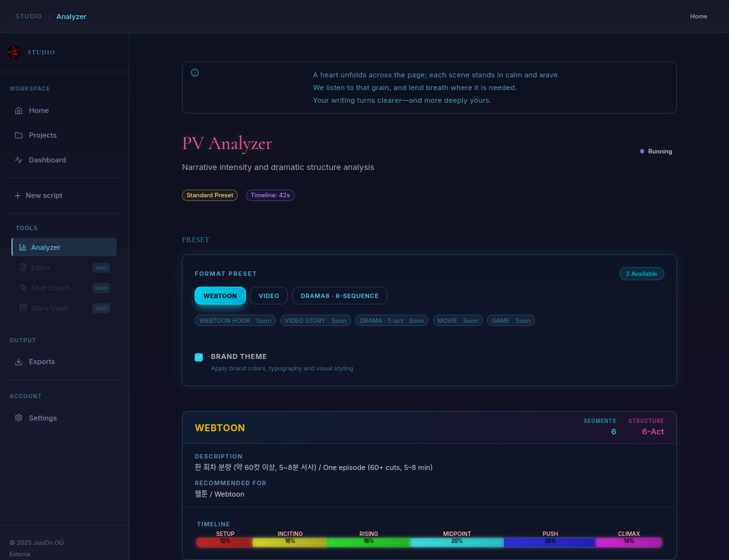729x560 pixels.
Task: Click the info icon in the notice banner
Action: tap(195, 72)
